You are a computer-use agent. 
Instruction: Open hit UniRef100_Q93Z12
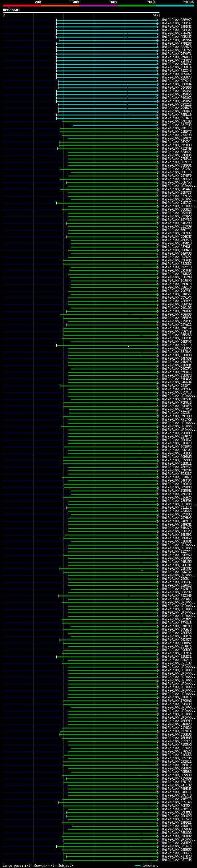[177, 104]
